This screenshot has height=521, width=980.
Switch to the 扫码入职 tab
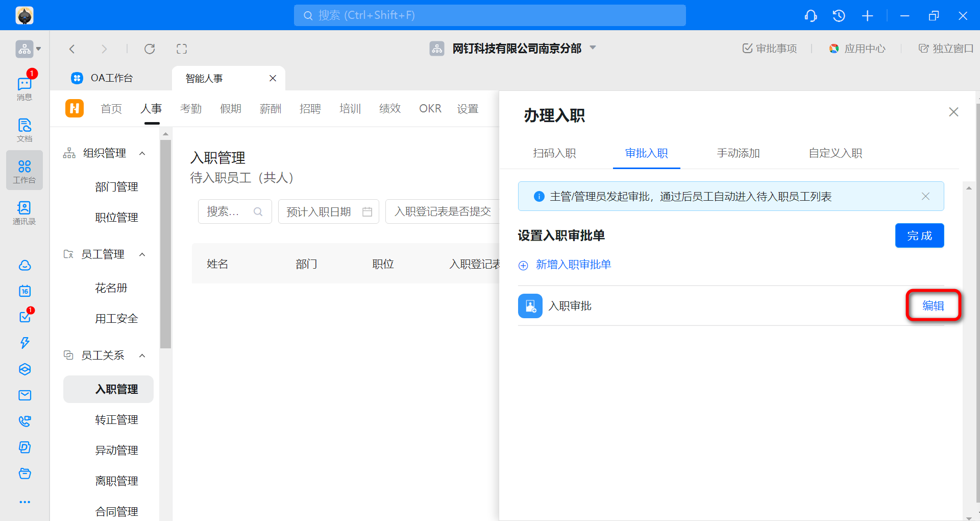[x=554, y=153]
